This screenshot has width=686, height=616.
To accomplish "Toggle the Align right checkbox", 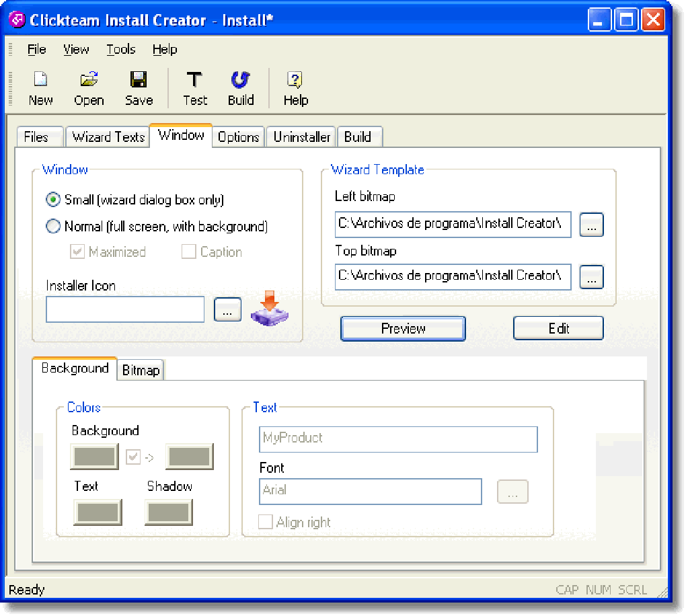I will [265, 522].
